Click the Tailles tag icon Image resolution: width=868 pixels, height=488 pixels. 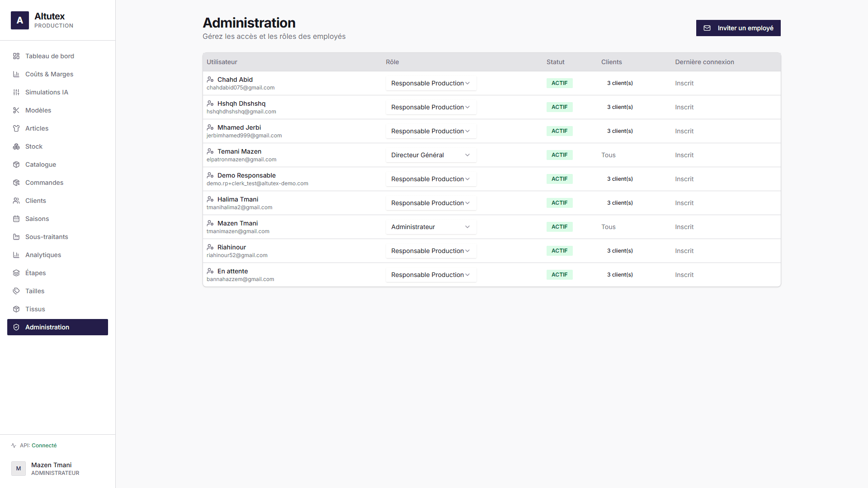[x=16, y=291]
